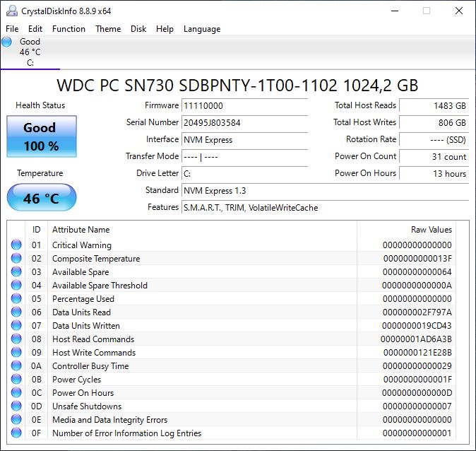Select the Controller Busy Time attribute name
Screen dimensions: 476x451
(x=90, y=366)
